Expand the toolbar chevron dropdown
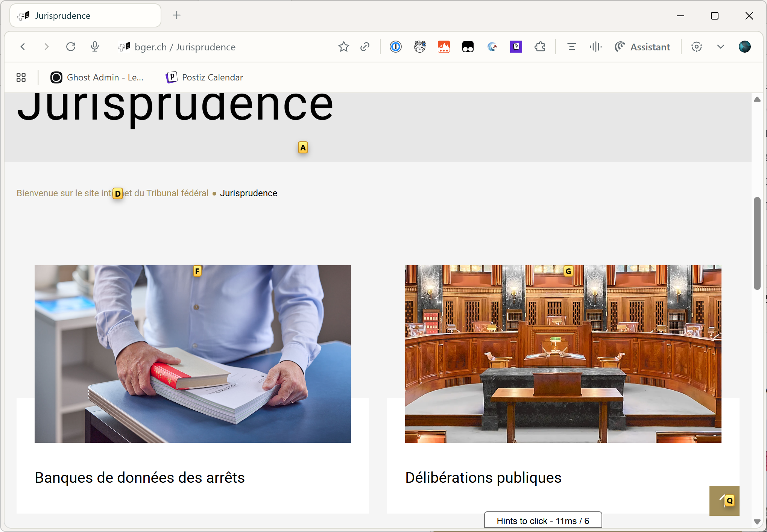The width and height of the screenshot is (767, 532). 720,47
